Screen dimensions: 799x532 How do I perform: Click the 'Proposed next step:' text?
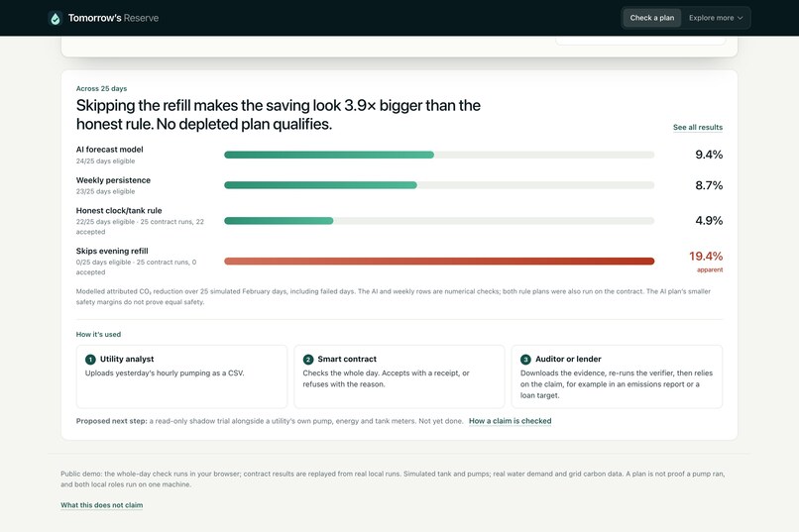[112, 421]
